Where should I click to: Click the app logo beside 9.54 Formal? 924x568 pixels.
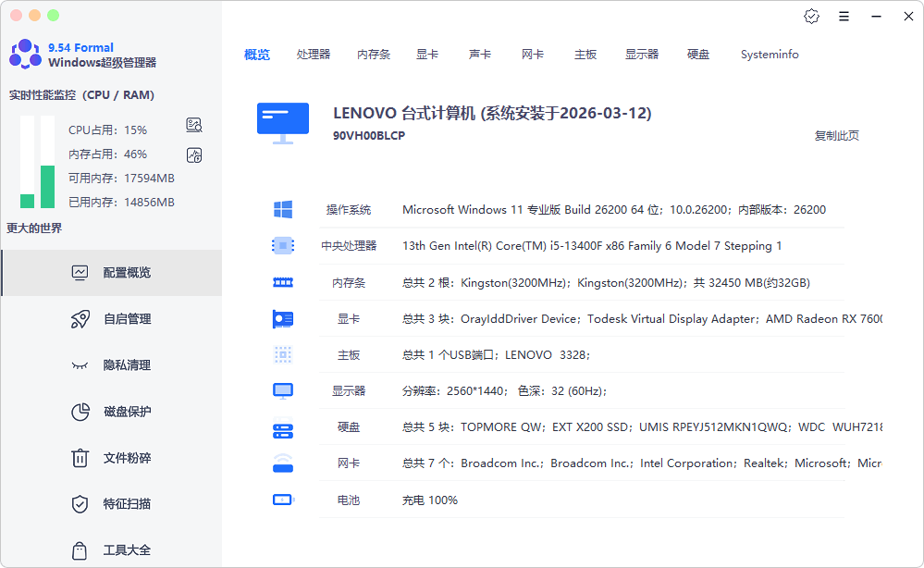(x=25, y=55)
